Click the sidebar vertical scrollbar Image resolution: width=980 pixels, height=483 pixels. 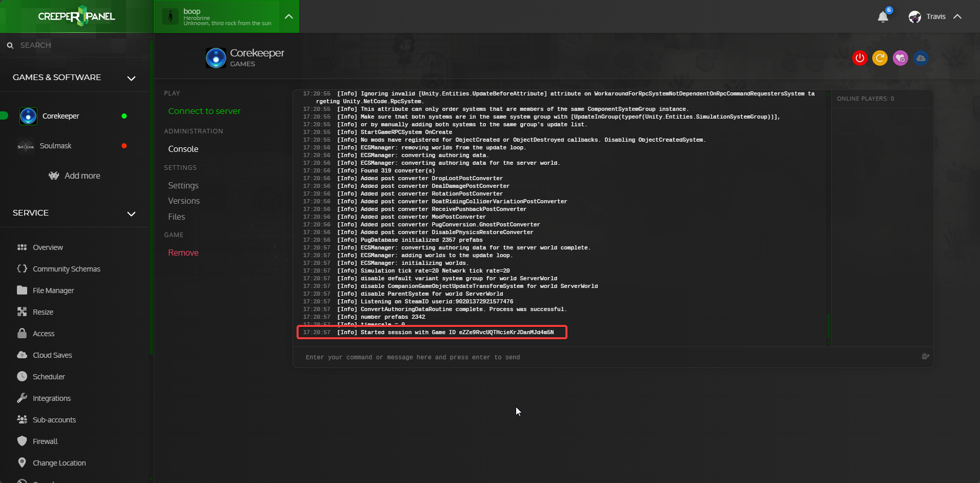click(151, 198)
